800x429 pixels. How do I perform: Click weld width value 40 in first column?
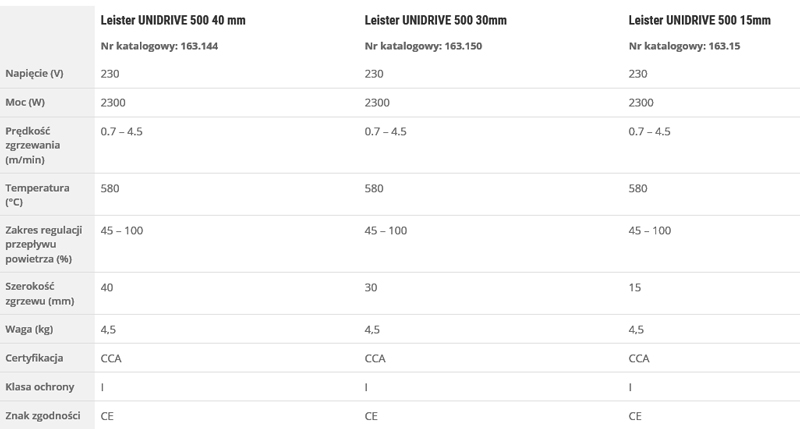[107, 287]
